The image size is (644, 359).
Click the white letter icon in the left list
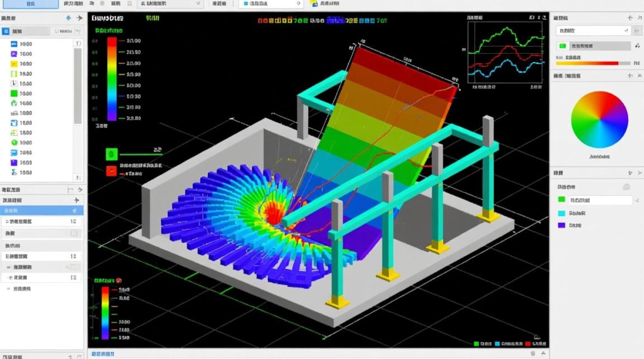14,84
